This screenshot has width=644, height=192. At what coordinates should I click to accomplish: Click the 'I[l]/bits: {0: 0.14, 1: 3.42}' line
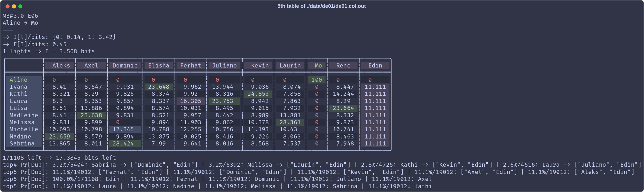click(65, 37)
